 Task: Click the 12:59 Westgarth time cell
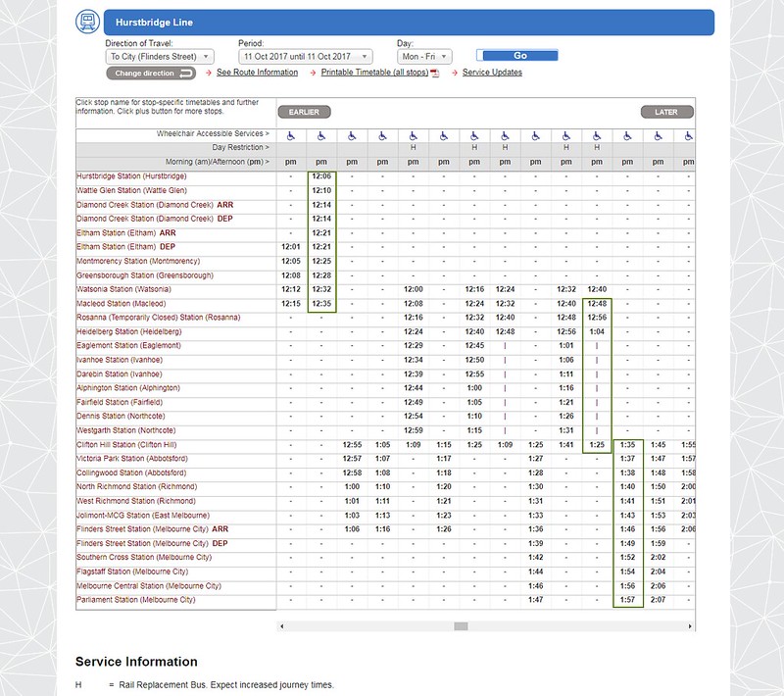click(413, 430)
